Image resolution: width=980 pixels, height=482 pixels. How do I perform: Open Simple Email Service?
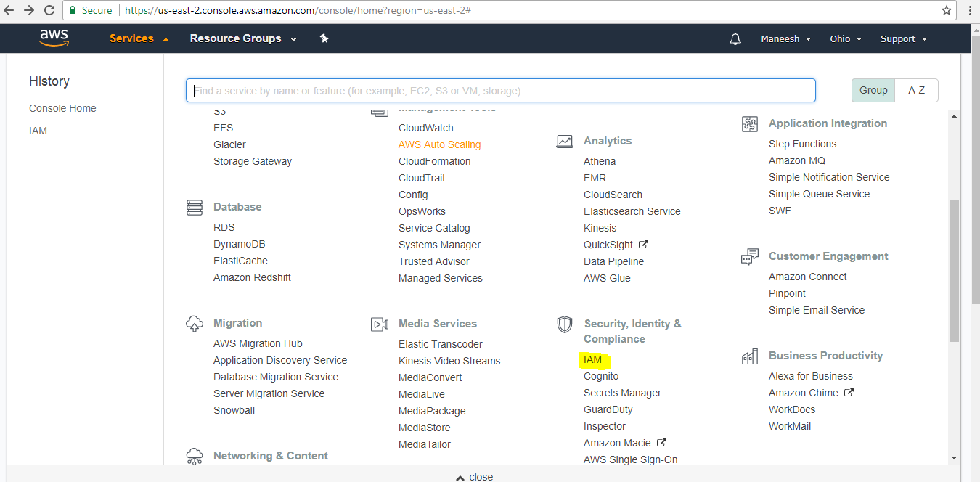[x=817, y=310]
